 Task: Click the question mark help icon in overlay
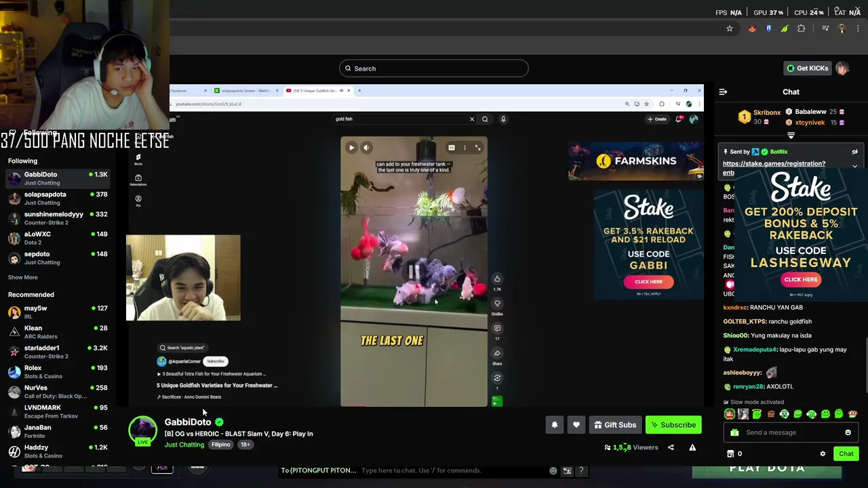coord(581,470)
